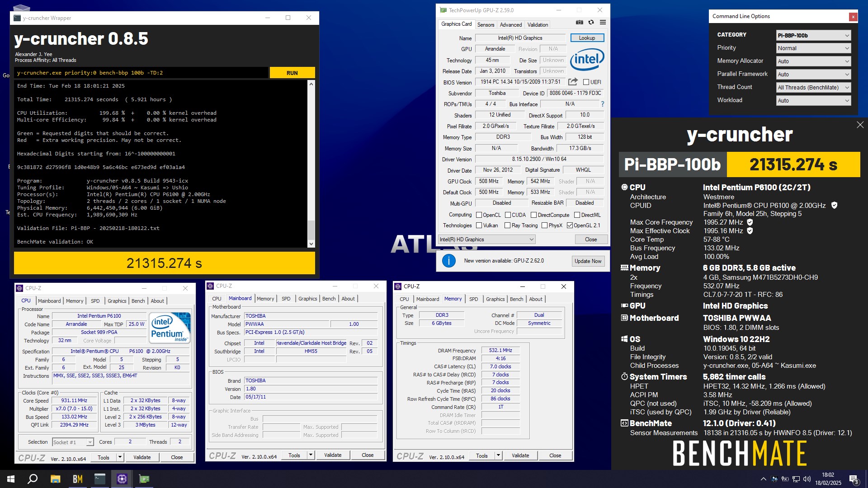Open File Explorer from the taskbar
The width and height of the screenshot is (868, 488).
(55, 479)
